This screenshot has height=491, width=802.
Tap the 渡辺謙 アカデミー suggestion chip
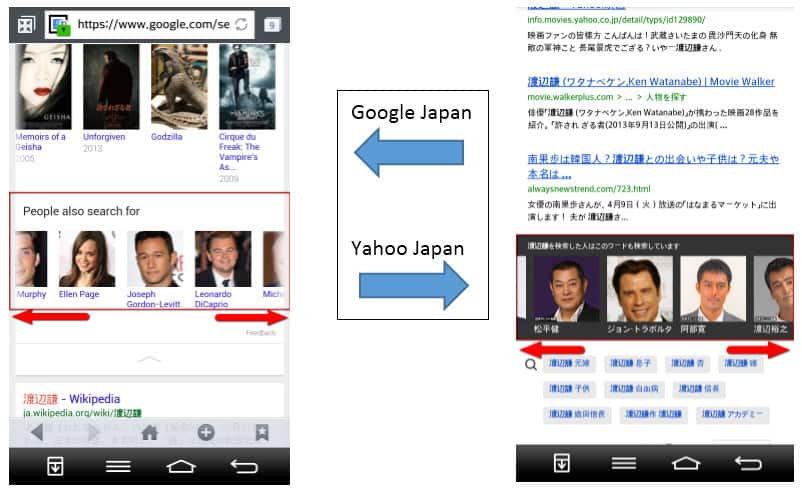click(732, 414)
